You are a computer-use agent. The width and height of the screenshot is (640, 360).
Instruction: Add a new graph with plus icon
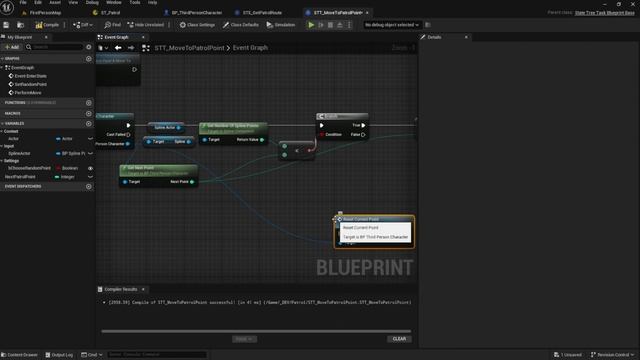[x=89, y=59]
